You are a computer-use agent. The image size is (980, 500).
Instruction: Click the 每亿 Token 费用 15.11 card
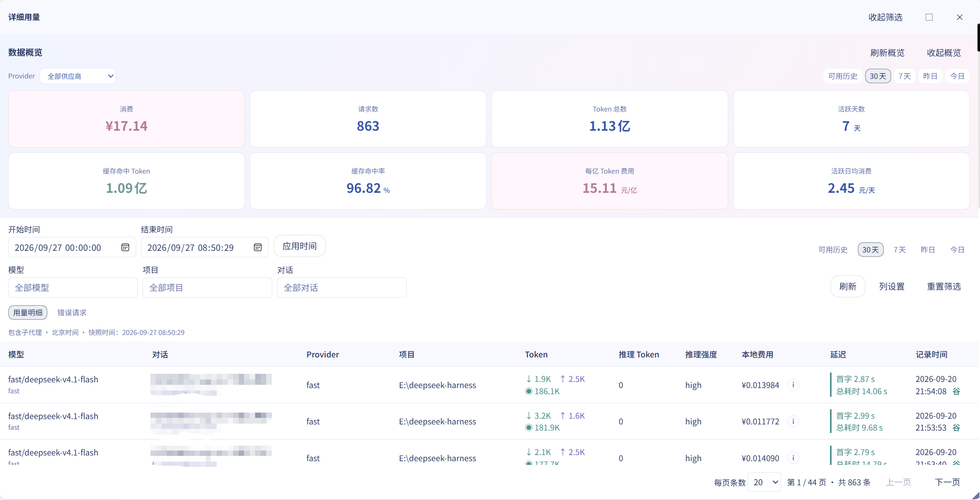coord(610,181)
